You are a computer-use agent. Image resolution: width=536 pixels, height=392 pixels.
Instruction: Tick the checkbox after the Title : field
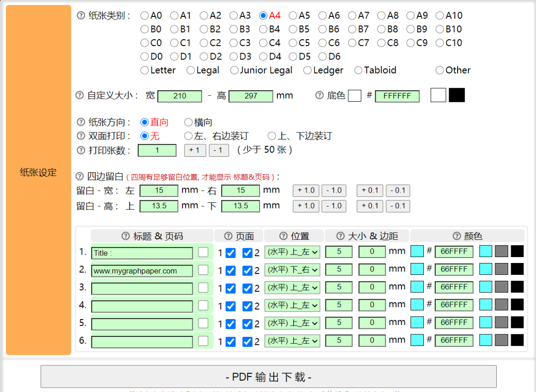click(x=203, y=252)
